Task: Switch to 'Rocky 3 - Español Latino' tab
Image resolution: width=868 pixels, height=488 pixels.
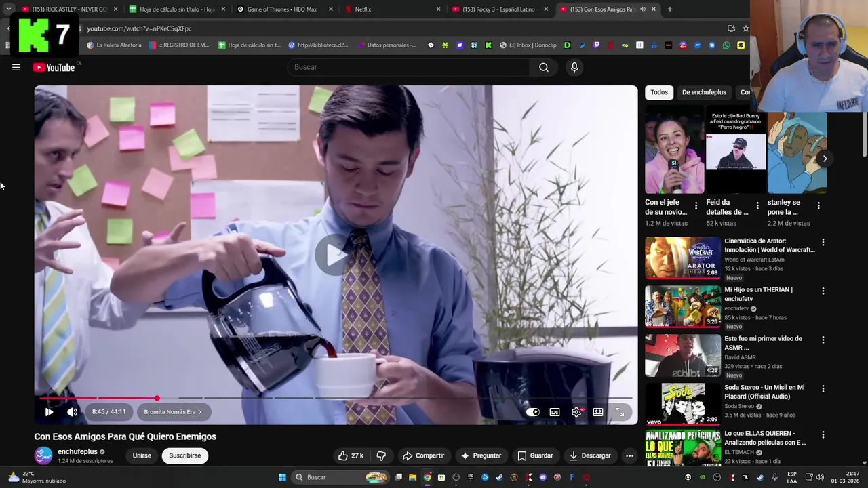Action: click(500, 9)
